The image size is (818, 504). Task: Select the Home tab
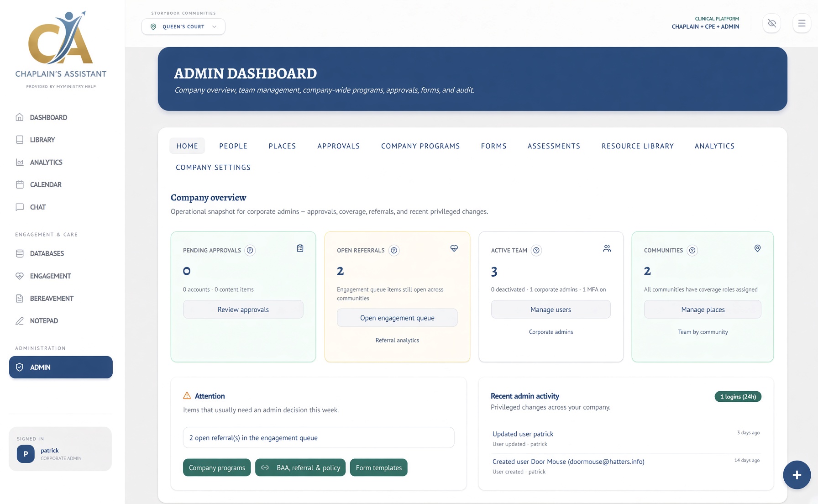pos(187,146)
